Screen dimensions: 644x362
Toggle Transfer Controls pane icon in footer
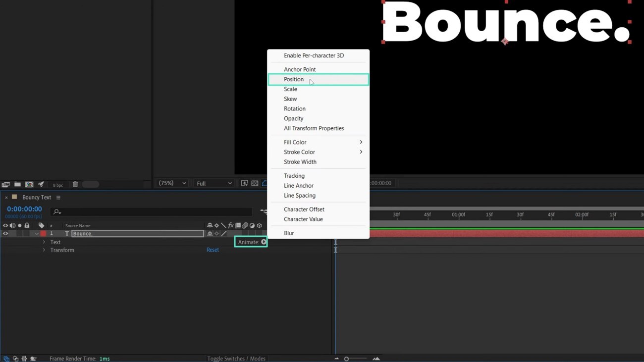(15, 359)
